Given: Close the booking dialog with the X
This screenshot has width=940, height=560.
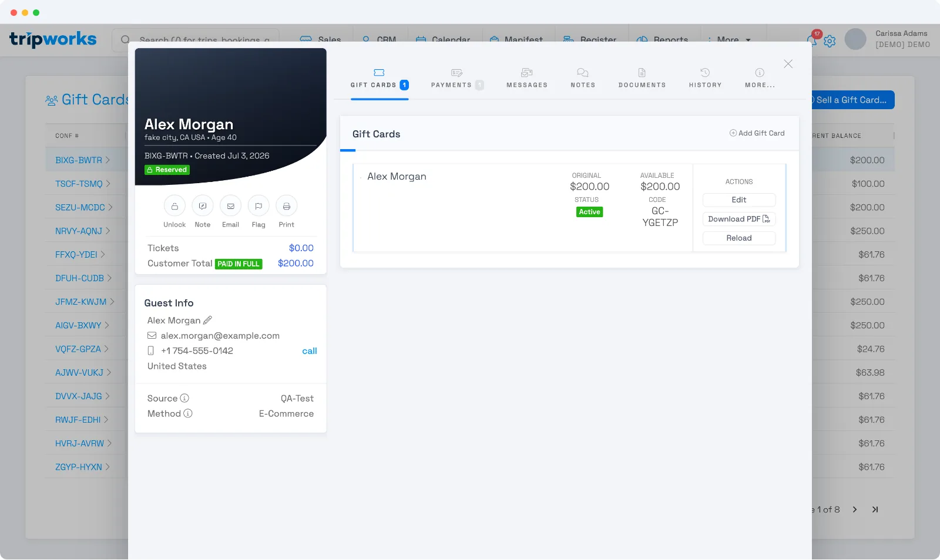Looking at the screenshot, I should pyautogui.click(x=788, y=64).
